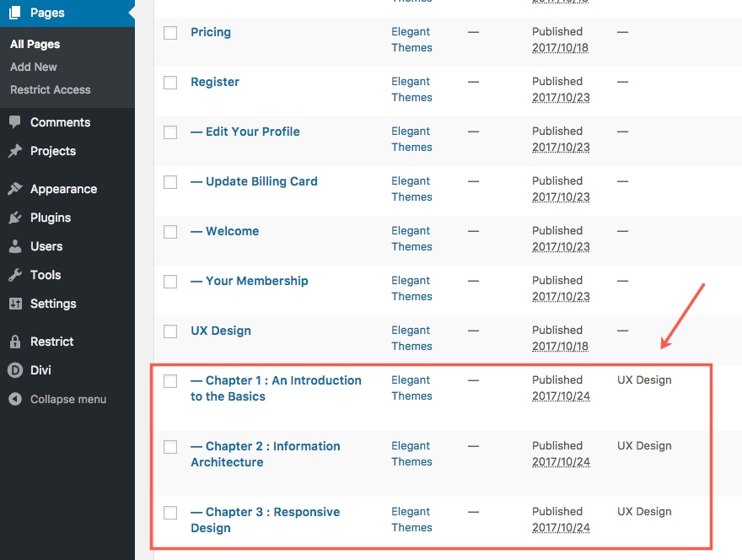Click UX Design value in Chapter 2 row
Screen dimensions: 742x560
pyautogui.click(x=644, y=446)
